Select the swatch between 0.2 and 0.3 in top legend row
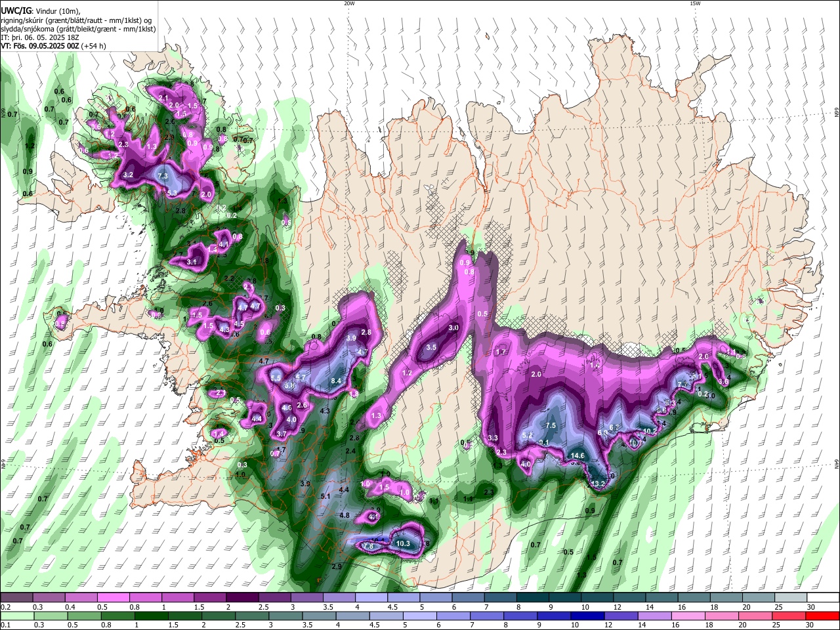The width and height of the screenshot is (840, 630). pos(16,597)
